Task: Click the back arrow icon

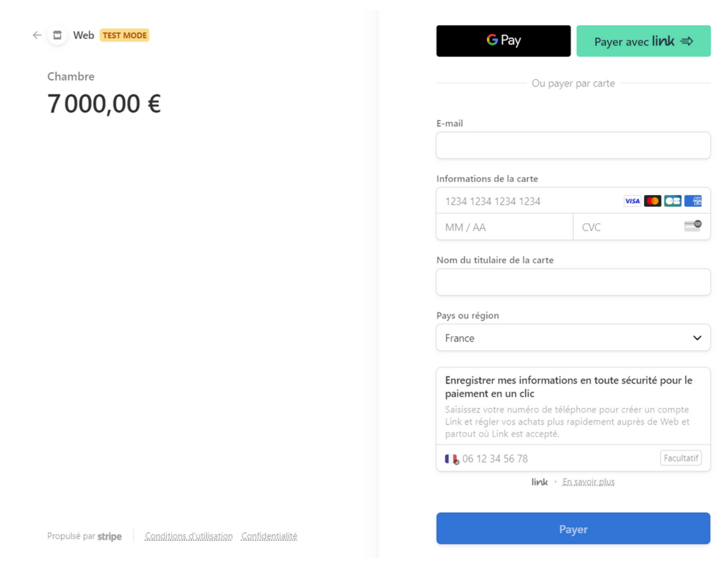Action: 37,35
